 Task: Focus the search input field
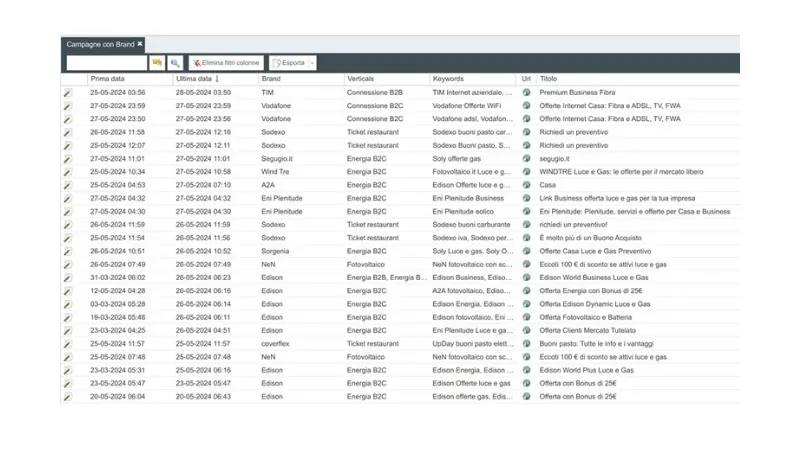click(x=107, y=63)
